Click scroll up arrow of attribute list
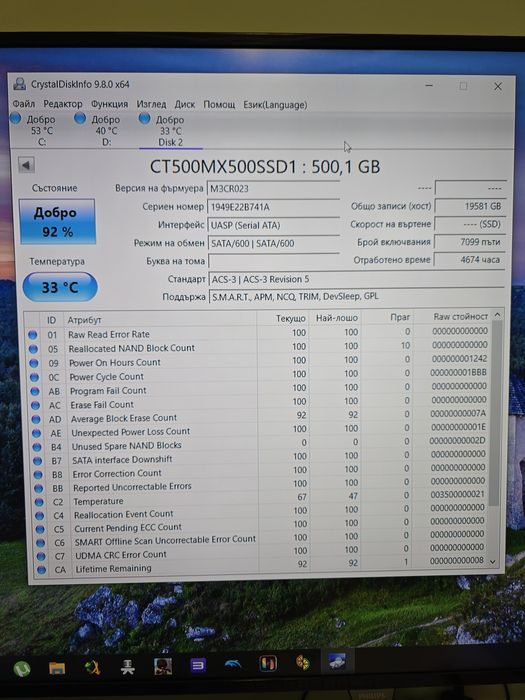525x700 pixels. pos(497,315)
